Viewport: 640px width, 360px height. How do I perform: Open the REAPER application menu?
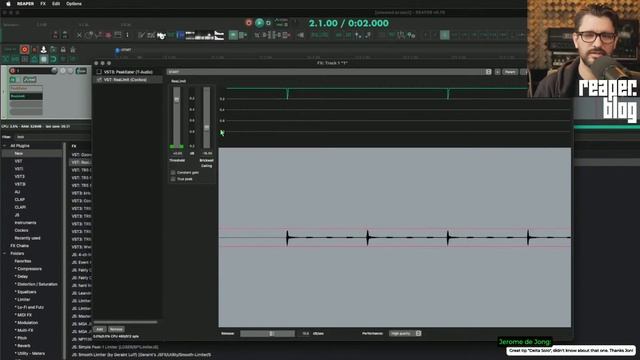(25, 4)
